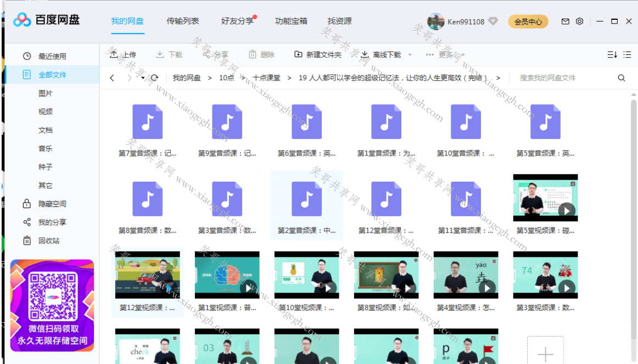Viewport: 638px width, 364px height.
Task: Click the Ken991108 user avatar
Action: 435,21
